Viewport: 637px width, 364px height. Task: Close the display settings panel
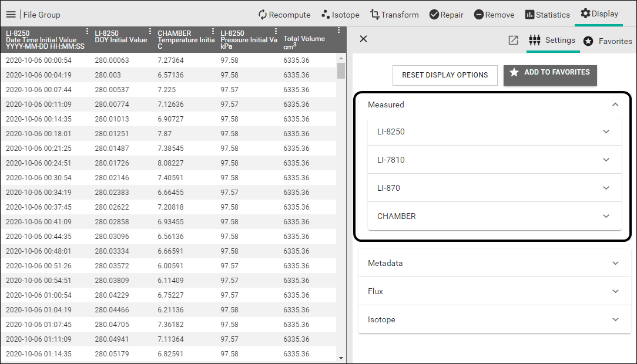click(363, 39)
